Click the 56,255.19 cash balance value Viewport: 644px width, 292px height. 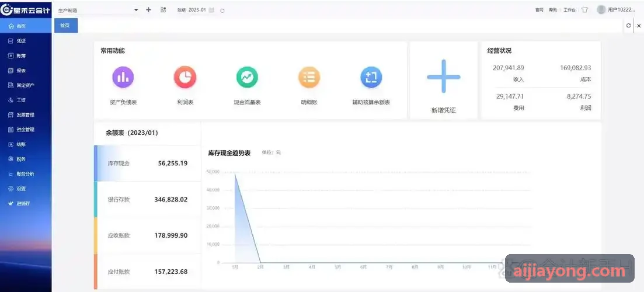tap(173, 164)
